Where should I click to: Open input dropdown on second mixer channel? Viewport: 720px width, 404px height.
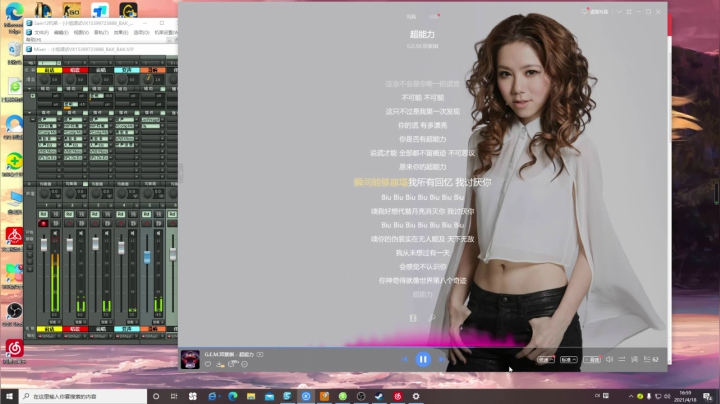click(x=84, y=63)
